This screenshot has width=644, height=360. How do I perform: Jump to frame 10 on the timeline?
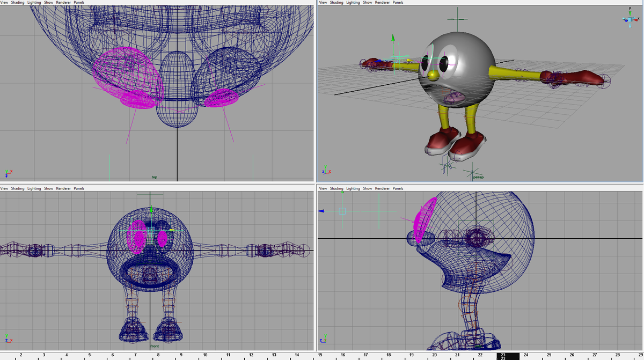[205, 355]
